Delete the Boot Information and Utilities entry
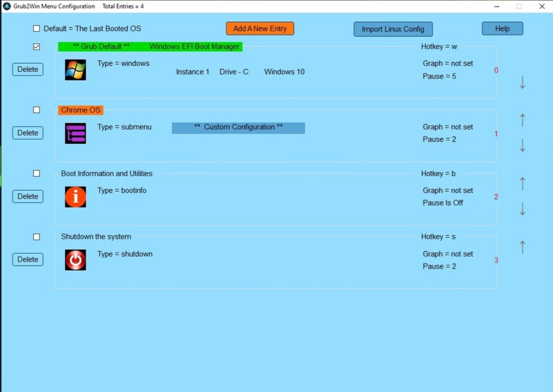553x392 pixels. pyautogui.click(x=28, y=196)
